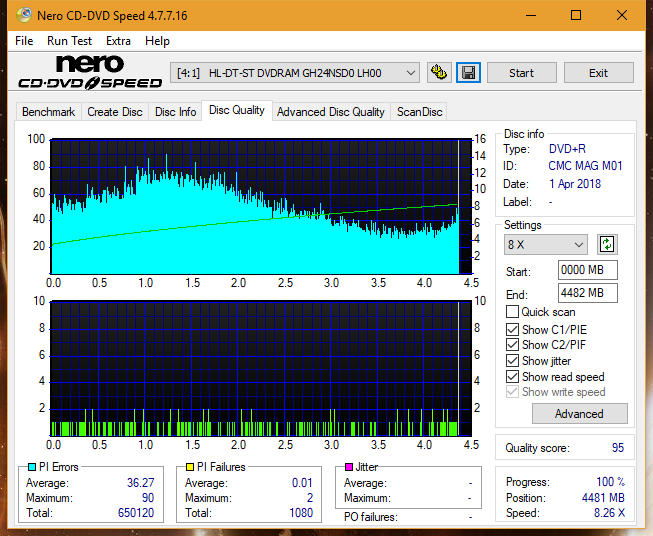This screenshot has height=536, width=653.
Task: Click the Start position field 0000 MB
Action: tap(587, 270)
